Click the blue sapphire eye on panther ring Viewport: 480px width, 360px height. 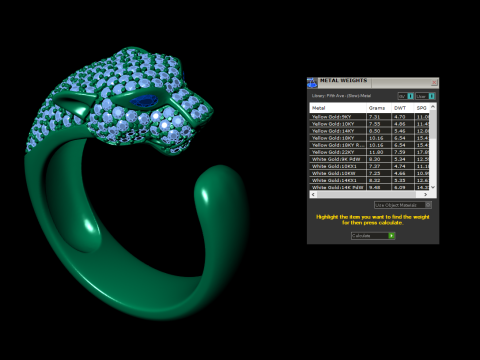click(x=144, y=101)
